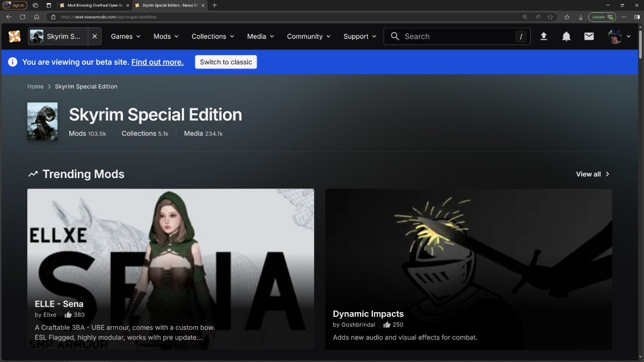Refresh the page
This screenshot has width=644, height=362.
pyautogui.click(x=23, y=17)
